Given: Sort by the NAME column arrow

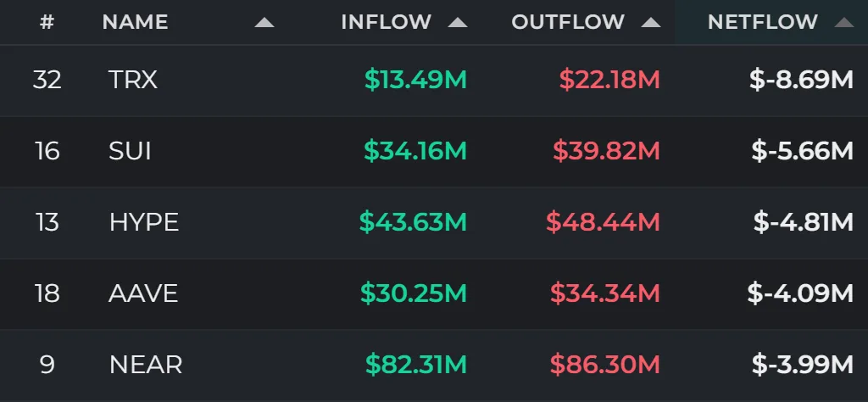Looking at the screenshot, I should coord(264,22).
